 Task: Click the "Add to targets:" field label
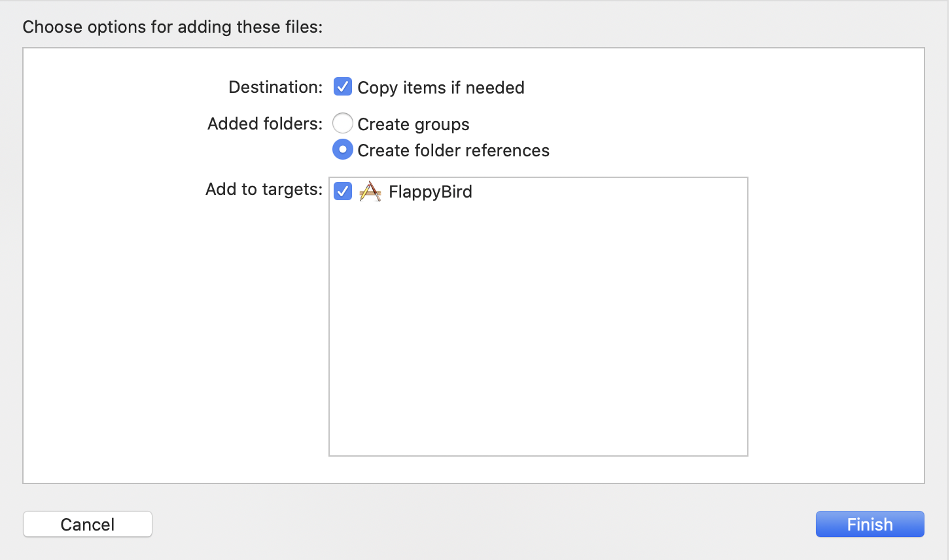click(264, 189)
